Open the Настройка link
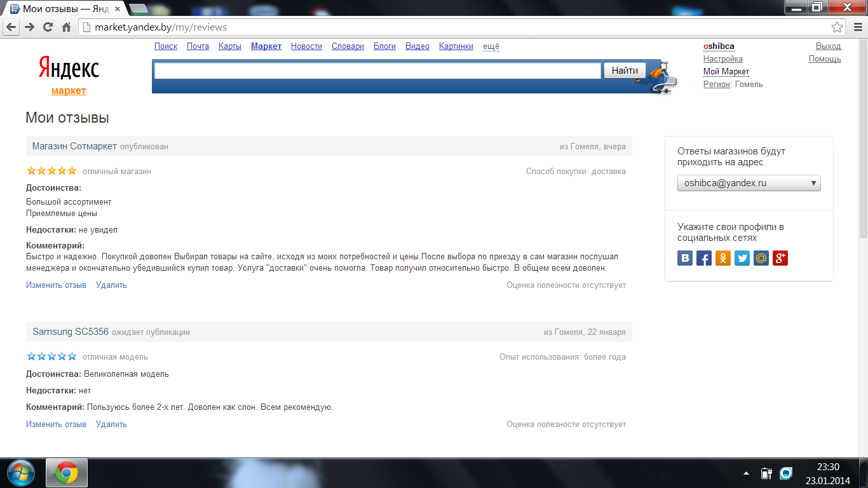Screen dimensions: 868x488 [723, 59]
